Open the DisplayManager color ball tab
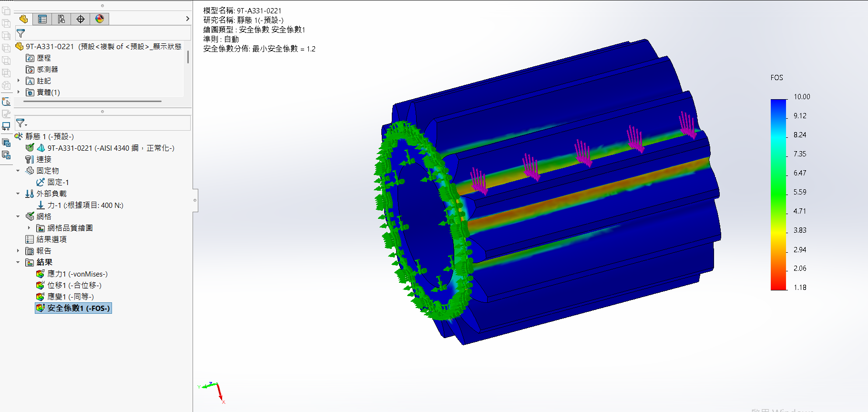This screenshot has width=868, height=412. [x=100, y=19]
